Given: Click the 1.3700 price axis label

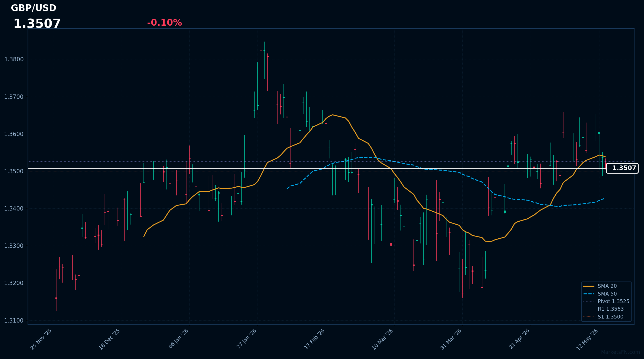Looking at the screenshot, I should click(x=14, y=97).
